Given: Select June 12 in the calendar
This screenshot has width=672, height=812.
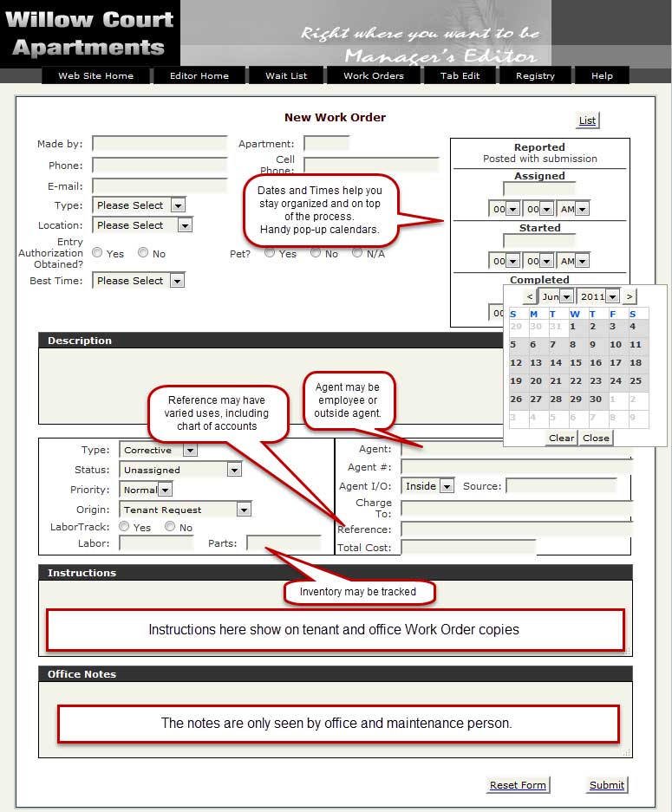Looking at the screenshot, I should tap(516, 362).
